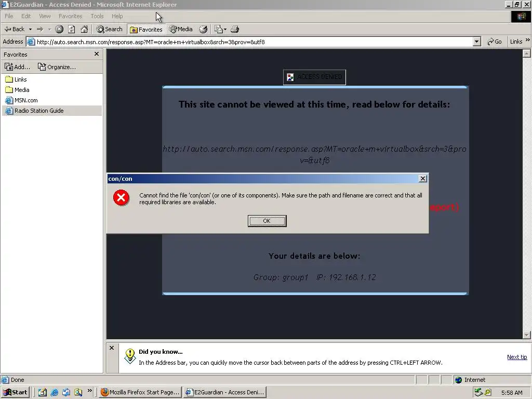
Task: Click the network connection tray icon
Action: click(x=478, y=392)
